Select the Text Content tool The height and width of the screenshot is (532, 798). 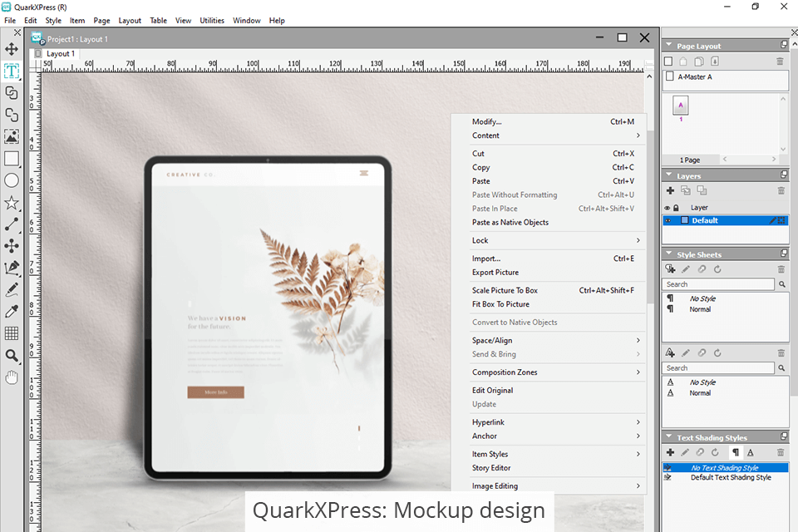(x=11, y=71)
